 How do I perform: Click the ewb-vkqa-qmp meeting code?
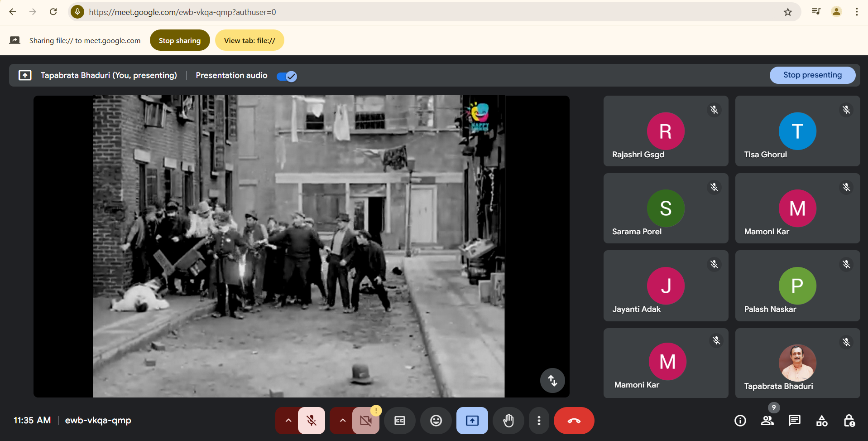pos(98,420)
